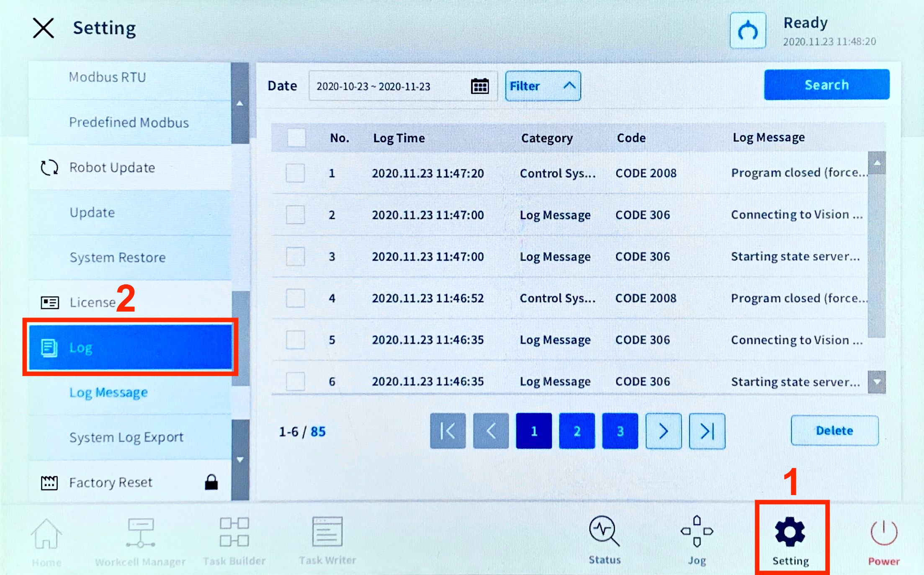The image size is (924, 575).
Task: Open Task Writer from bottom bar
Action: click(327, 541)
